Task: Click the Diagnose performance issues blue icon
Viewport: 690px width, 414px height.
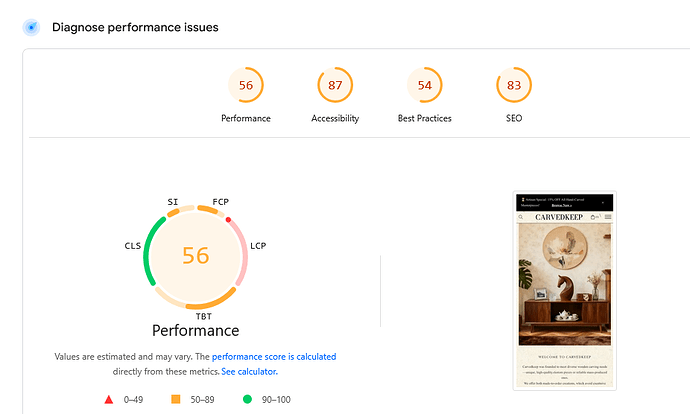Action: click(x=31, y=27)
